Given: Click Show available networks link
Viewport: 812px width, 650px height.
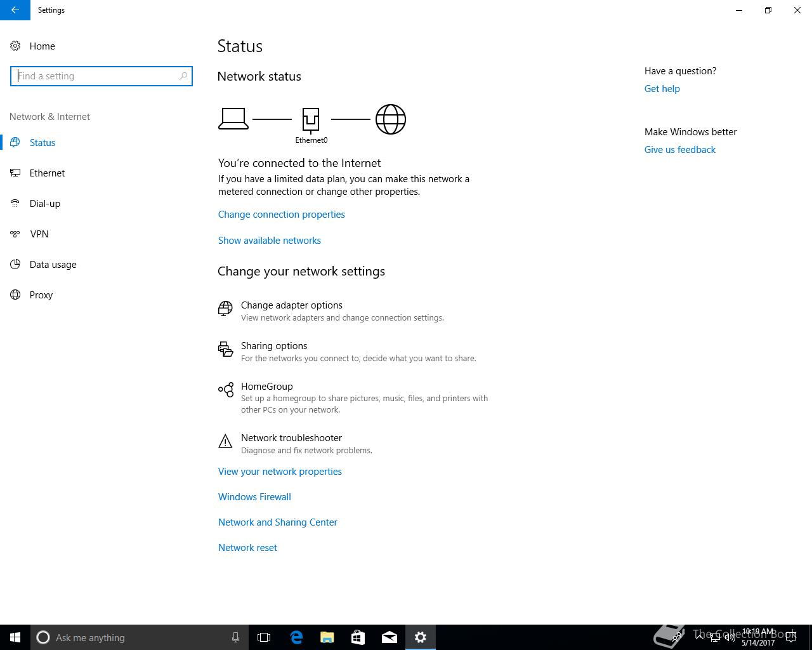Looking at the screenshot, I should click(270, 241).
